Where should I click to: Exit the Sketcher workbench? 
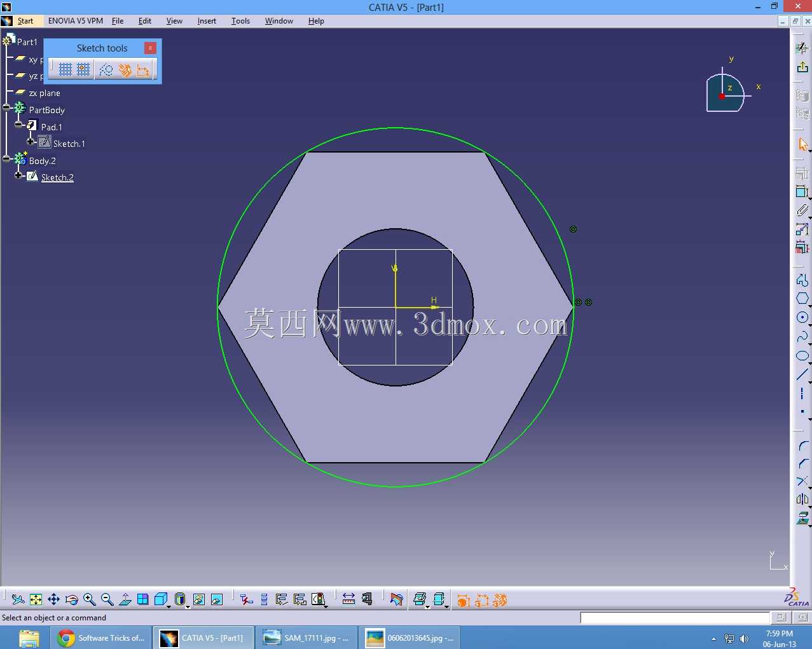click(802, 67)
